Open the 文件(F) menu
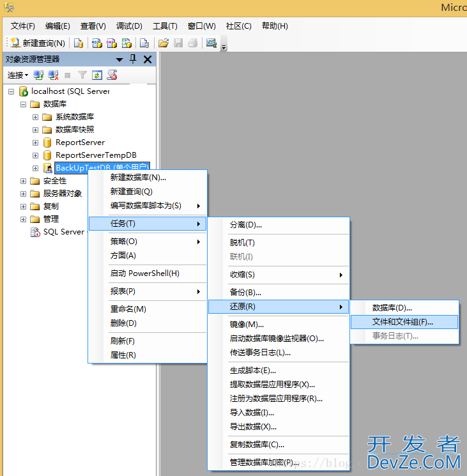Screen dimensions: 467x476 [23, 26]
